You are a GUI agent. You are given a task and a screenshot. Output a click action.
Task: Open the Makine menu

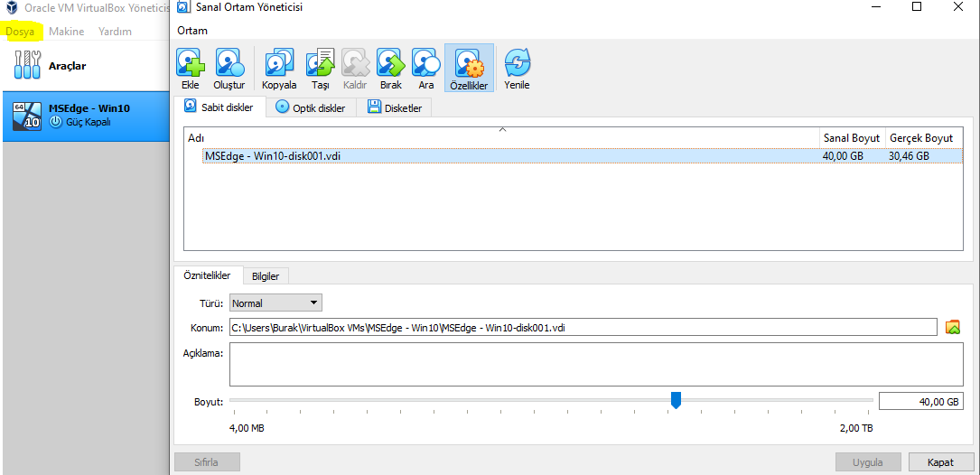(66, 32)
